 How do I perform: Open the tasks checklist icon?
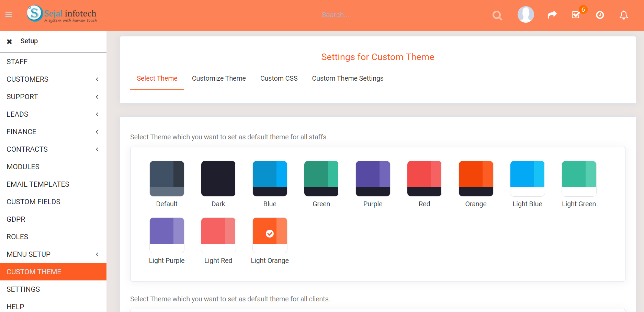[576, 15]
